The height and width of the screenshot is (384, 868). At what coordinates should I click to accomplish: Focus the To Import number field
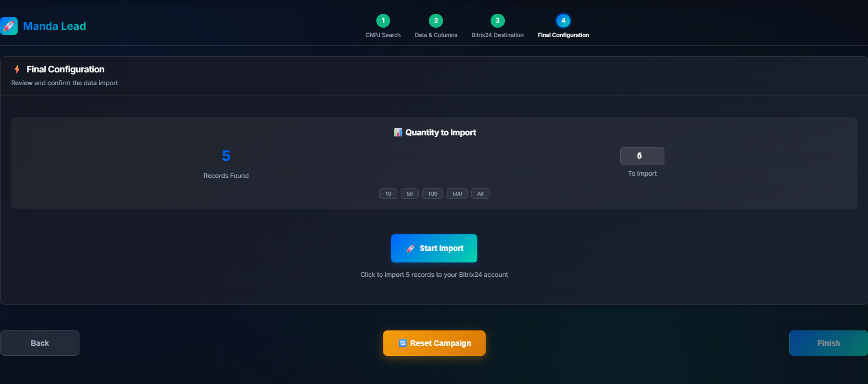(642, 156)
